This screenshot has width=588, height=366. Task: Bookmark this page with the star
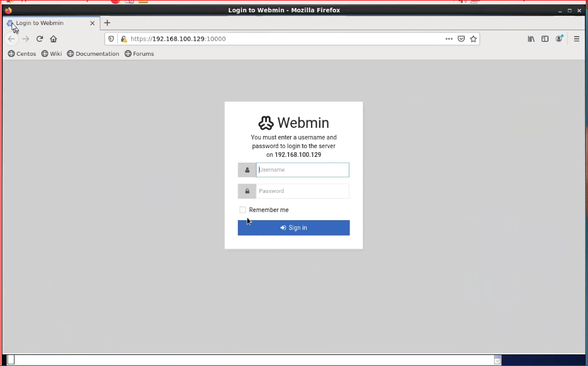pyautogui.click(x=473, y=39)
